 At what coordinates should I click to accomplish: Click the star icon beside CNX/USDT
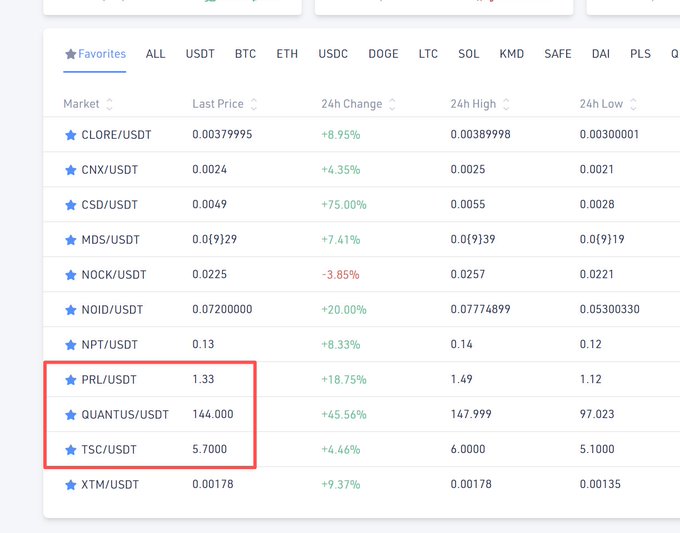coord(71,170)
